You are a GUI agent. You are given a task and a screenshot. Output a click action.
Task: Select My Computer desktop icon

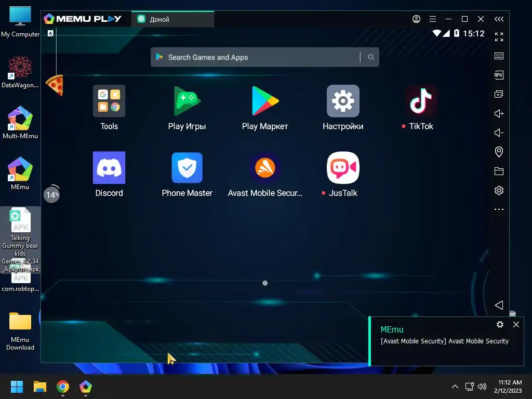coord(20,21)
